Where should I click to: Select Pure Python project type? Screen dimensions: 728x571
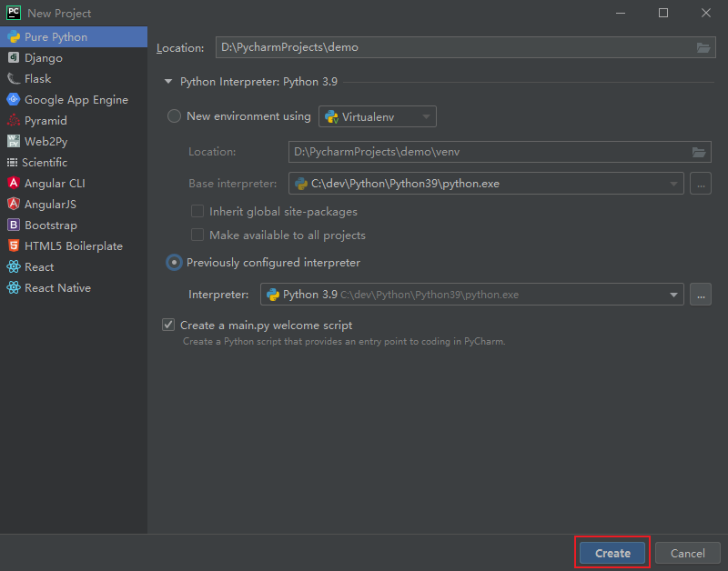coord(74,36)
